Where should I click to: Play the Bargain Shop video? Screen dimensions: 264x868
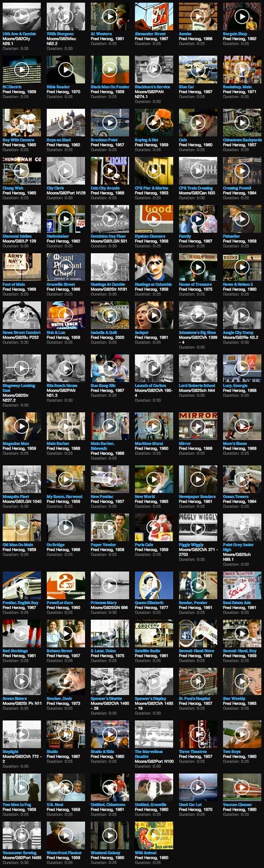242,17
